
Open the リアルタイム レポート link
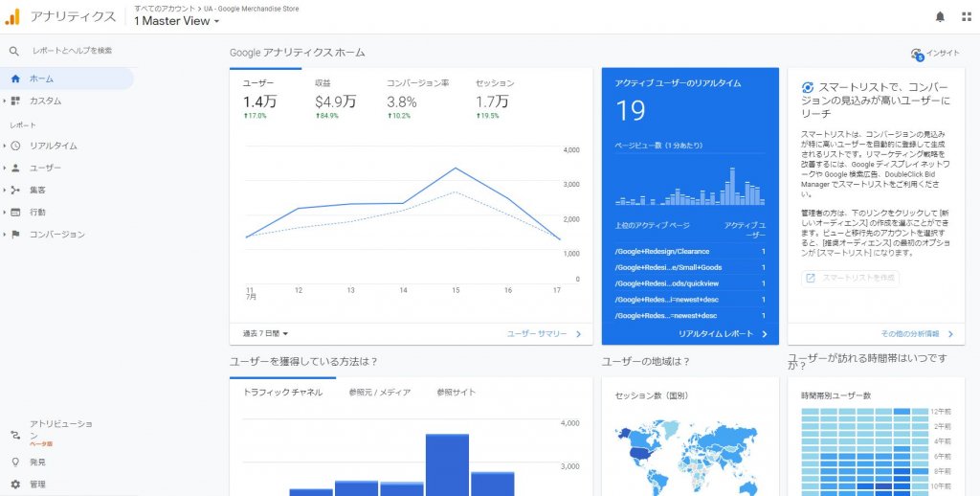click(x=724, y=334)
